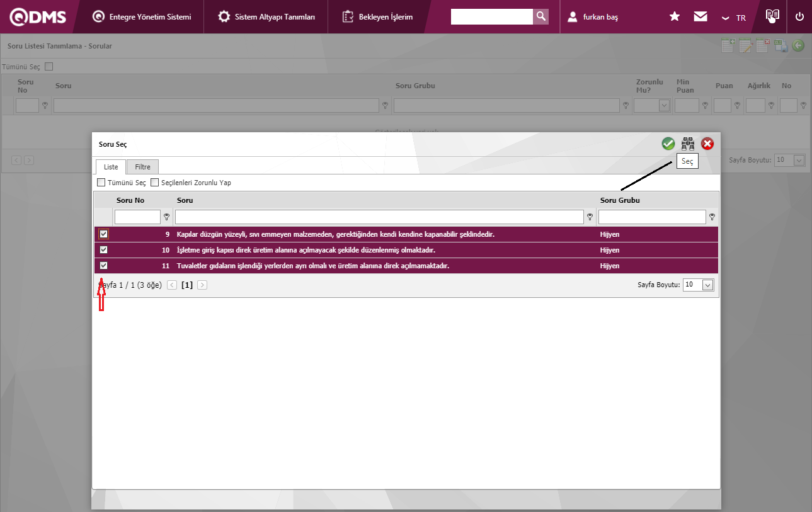
Task: Focus the Min Puan filter box on background page
Action: 687,106
